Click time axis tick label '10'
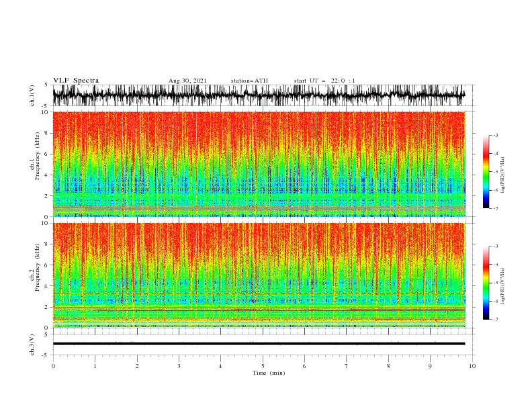 point(472,366)
